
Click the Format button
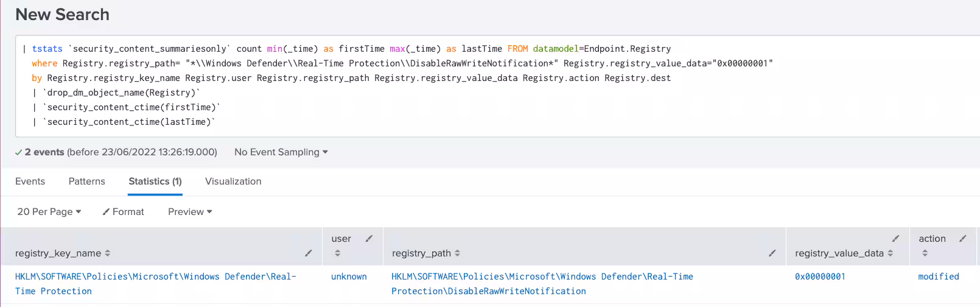point(124,212)
